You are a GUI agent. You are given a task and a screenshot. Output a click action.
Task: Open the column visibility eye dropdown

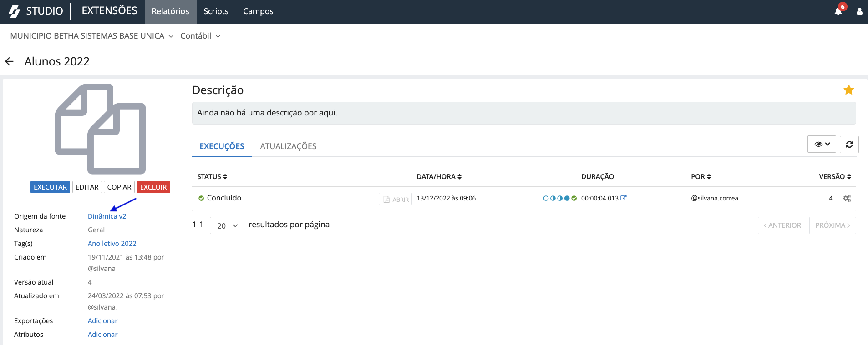click(x=822, y=145)
